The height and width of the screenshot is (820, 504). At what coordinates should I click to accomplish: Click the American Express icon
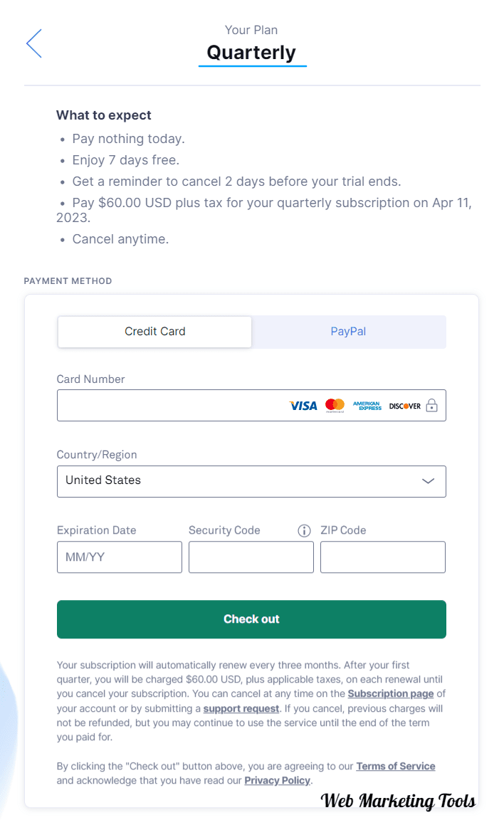pyautogui.click(x=367, y=405)
